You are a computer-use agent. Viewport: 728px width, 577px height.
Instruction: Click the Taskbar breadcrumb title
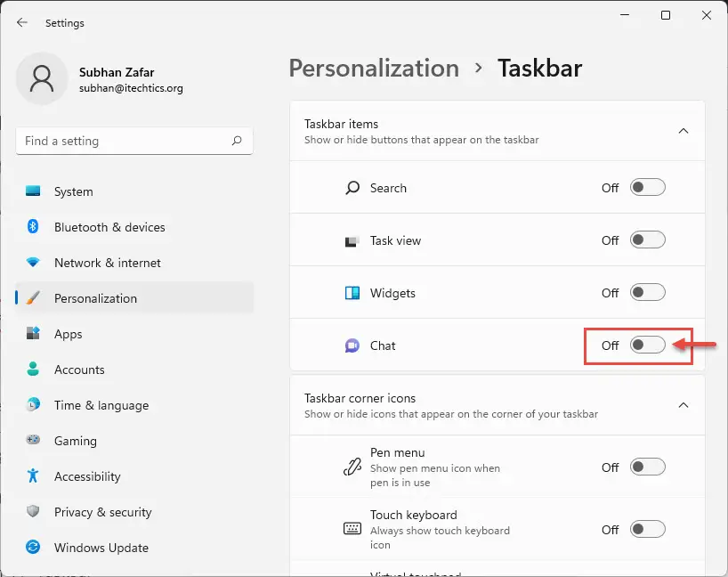540,69
